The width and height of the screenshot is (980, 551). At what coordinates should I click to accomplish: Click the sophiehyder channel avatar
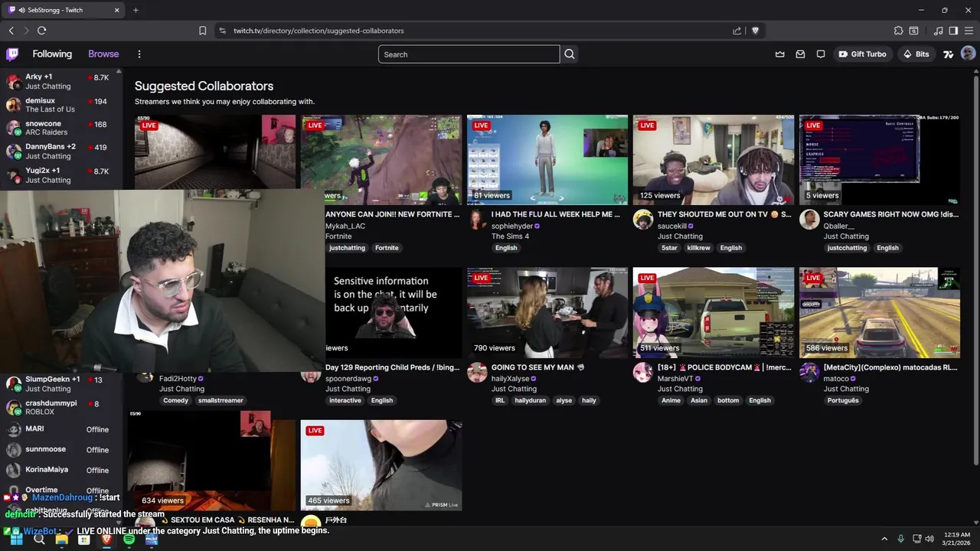click(477, 220)
